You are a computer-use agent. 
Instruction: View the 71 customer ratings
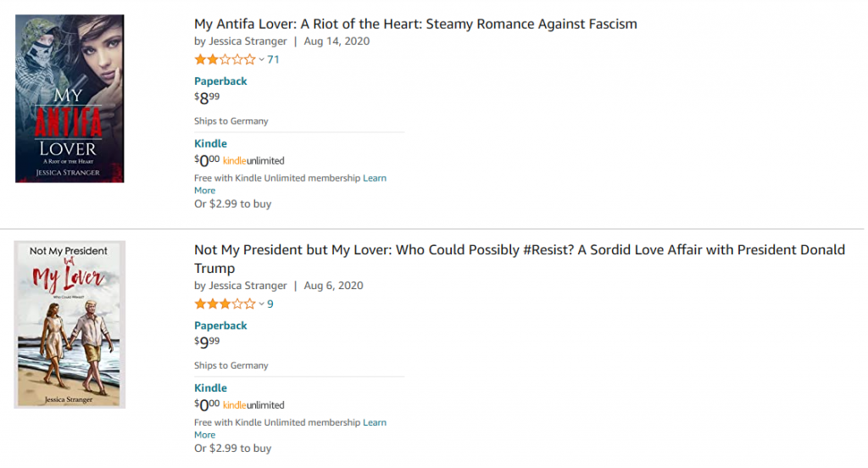pyautogui.click(x=273, y=59)
